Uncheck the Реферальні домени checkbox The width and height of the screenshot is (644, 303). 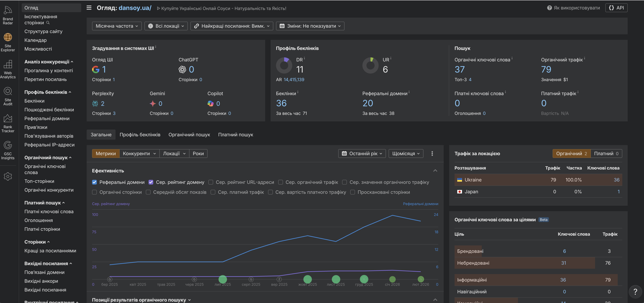(x=95, y=182)
